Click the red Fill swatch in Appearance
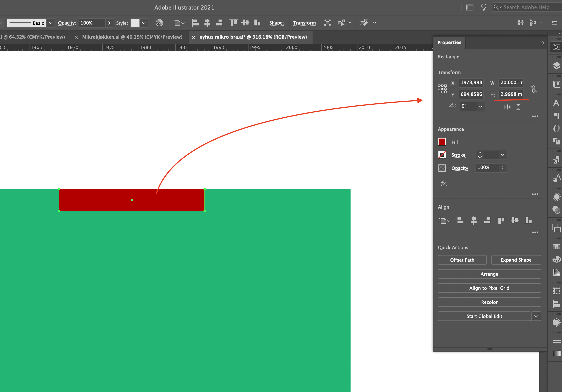562x392 pixels. [x=442, y=142]
